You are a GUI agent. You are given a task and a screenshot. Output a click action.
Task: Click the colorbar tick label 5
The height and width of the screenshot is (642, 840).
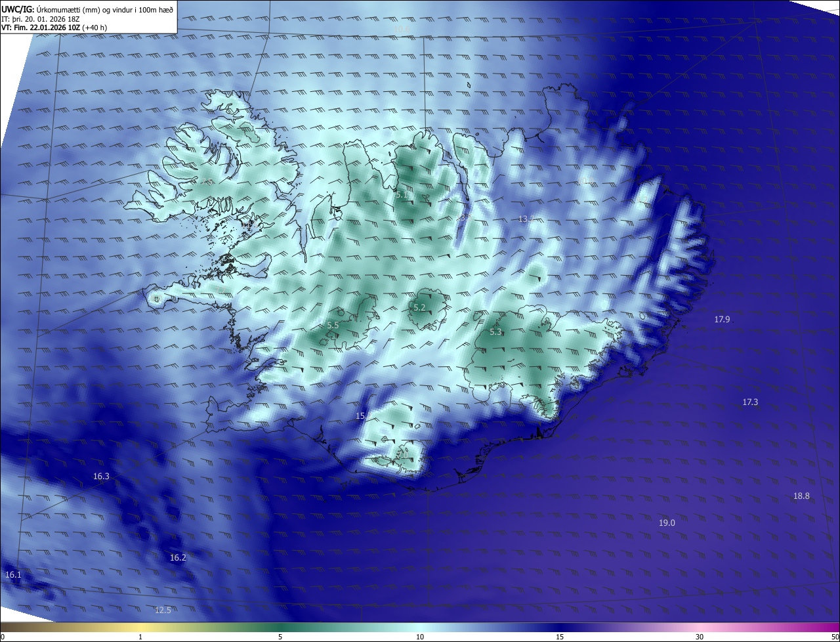tap(280, 637)
